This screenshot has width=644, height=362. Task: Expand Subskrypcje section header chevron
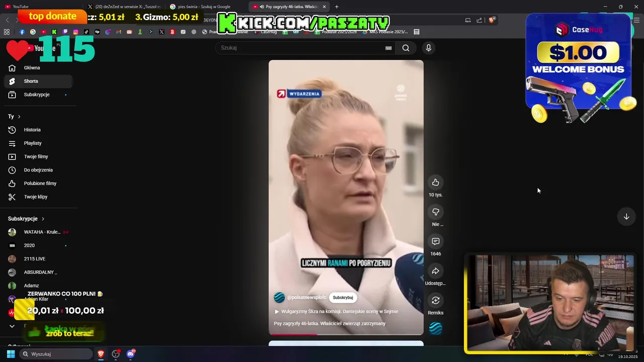point(43,219)
